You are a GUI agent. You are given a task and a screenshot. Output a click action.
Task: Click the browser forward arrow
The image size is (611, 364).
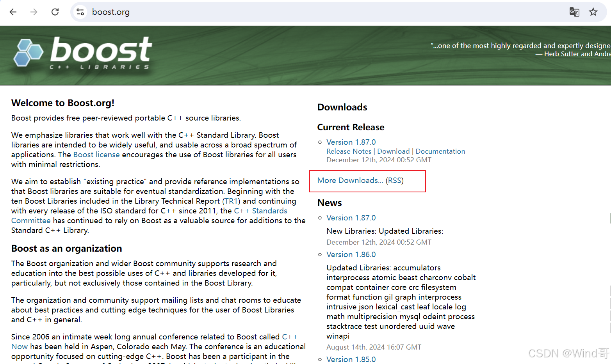tap(34, 12)
